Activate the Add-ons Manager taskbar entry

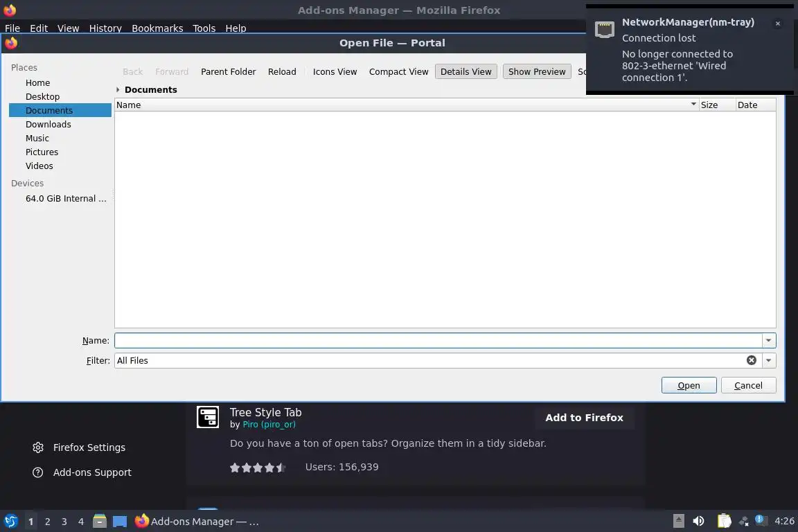pyautogui.click(x=197, y=522)
